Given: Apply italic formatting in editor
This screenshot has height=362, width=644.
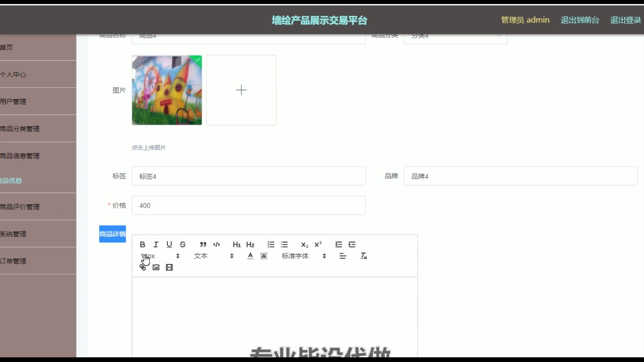Looking at the screenshot, I should (156, 244).
